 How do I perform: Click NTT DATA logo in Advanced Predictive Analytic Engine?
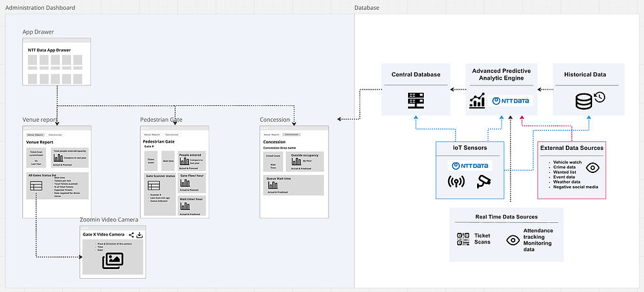[511, 101]
